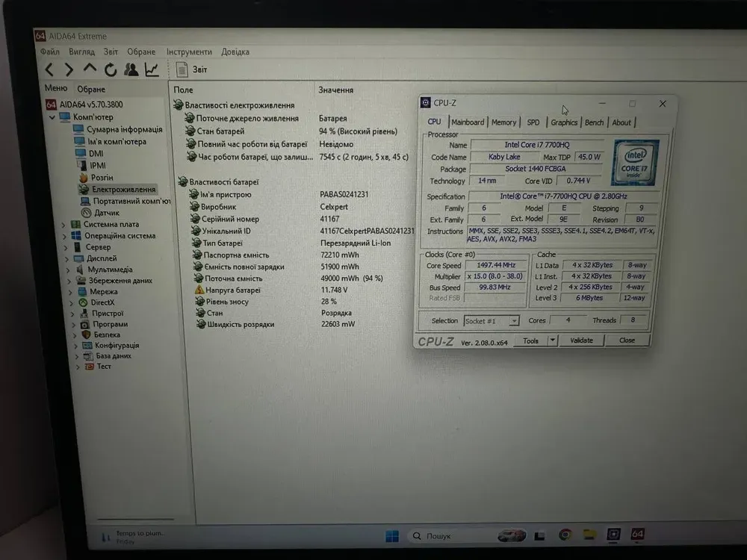
Task: Click the Звіт report icon
Action: [x=182, y=69]
